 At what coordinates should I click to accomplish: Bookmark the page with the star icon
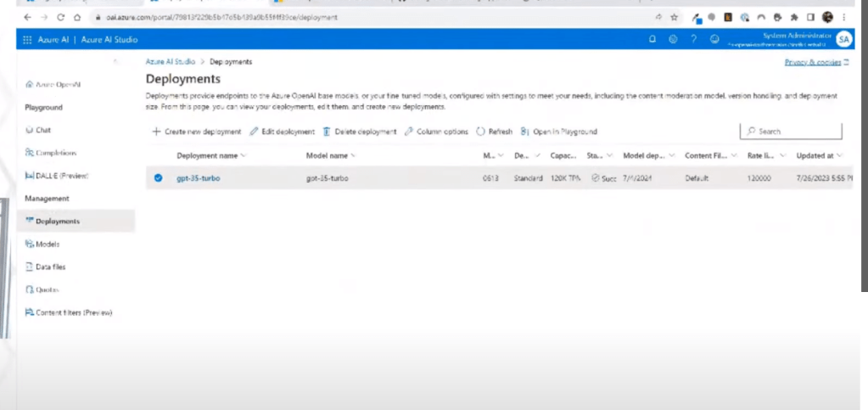point(675,17)
